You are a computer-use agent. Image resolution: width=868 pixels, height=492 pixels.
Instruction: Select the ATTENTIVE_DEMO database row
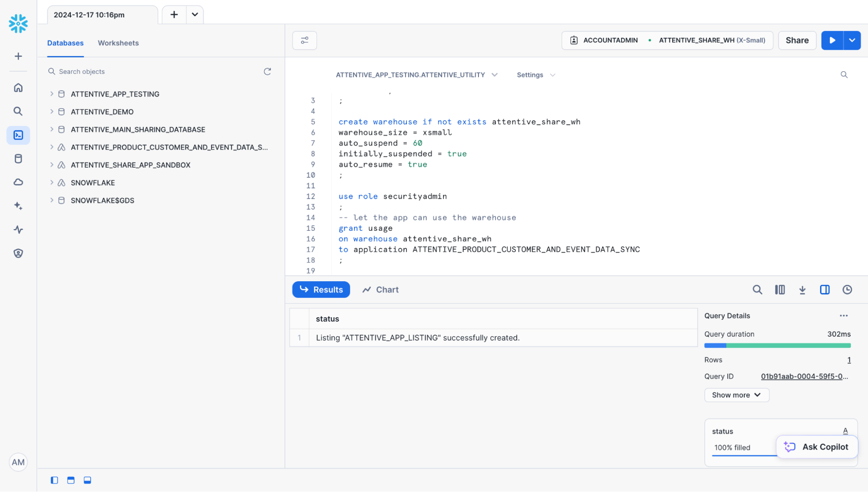[161, 112]
